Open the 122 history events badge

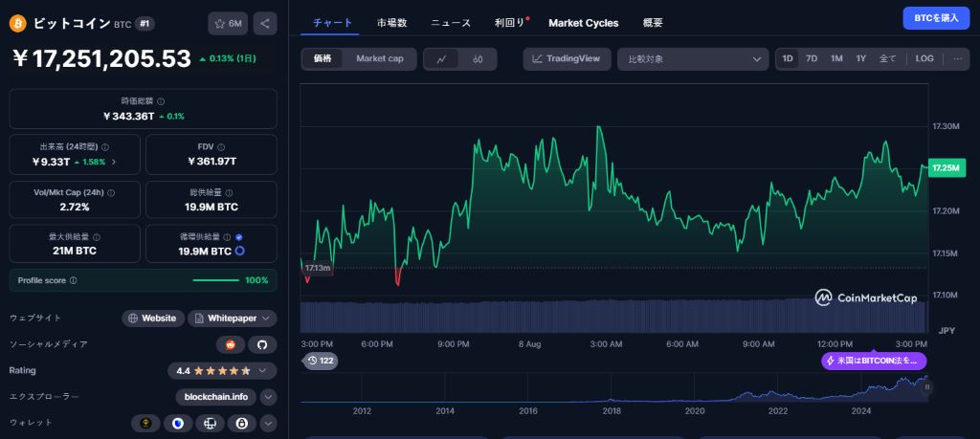point(321,361)
